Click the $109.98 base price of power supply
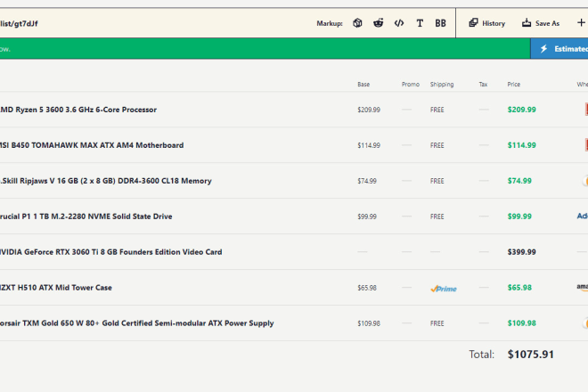The width and height of the screenshot is (588, 392). tap(369, 323)
